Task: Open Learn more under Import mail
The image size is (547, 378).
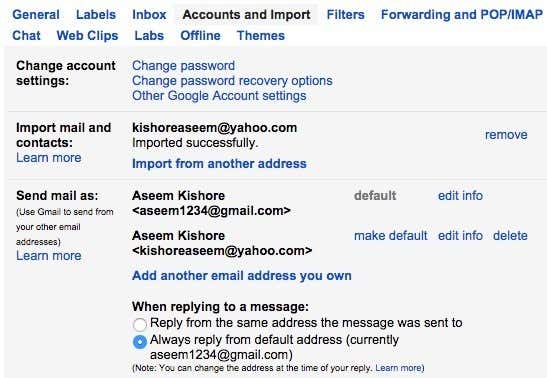Action: coord(48,158)
